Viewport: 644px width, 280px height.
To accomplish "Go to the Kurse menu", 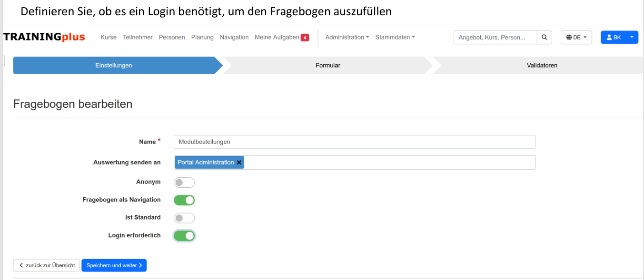I will click(x=109, y=37).
